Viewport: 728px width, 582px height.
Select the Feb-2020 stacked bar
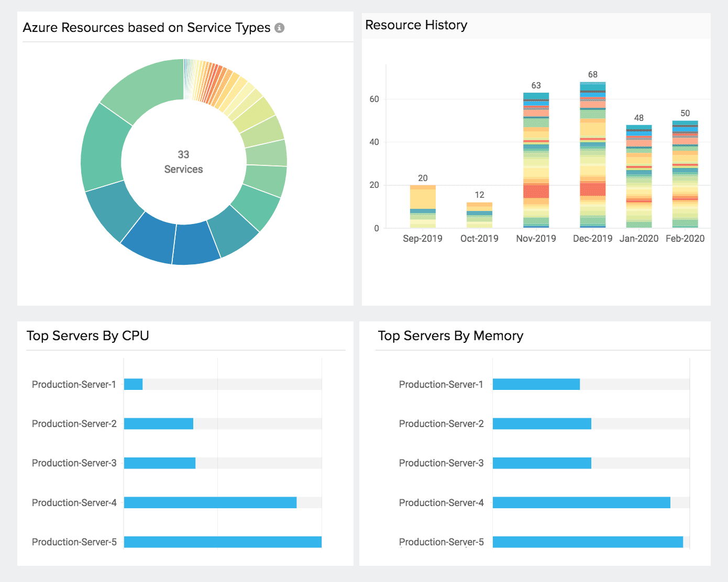coord(685,174)
